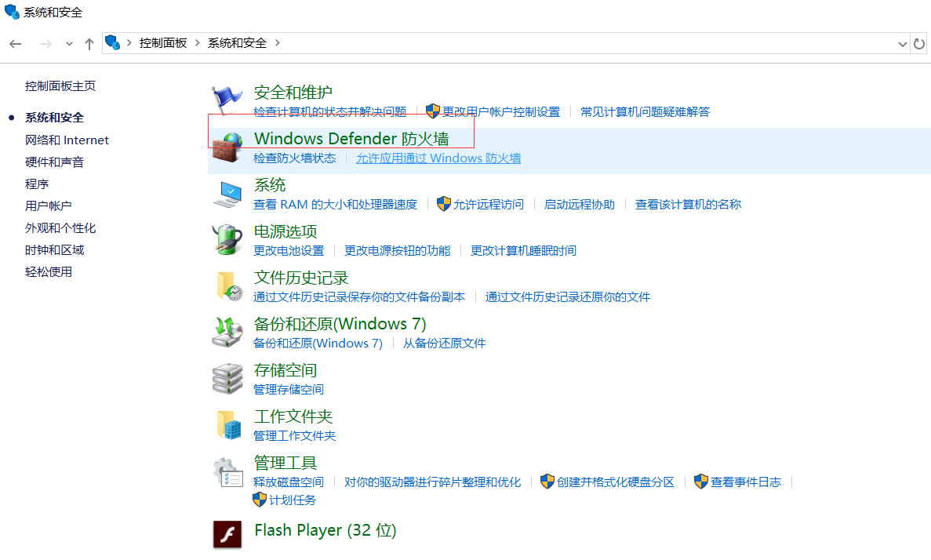Open Flash Player (32 位) heading

click(325, 529)
